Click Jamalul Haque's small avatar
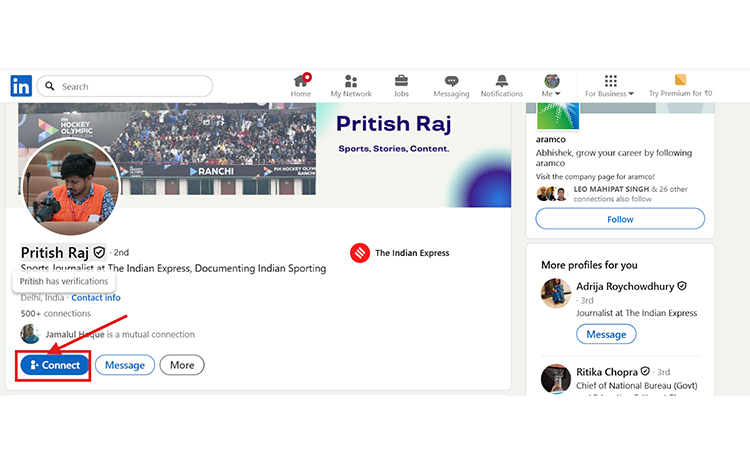The height and width of the screenshot is (450, 750). (x=30, y=334)
